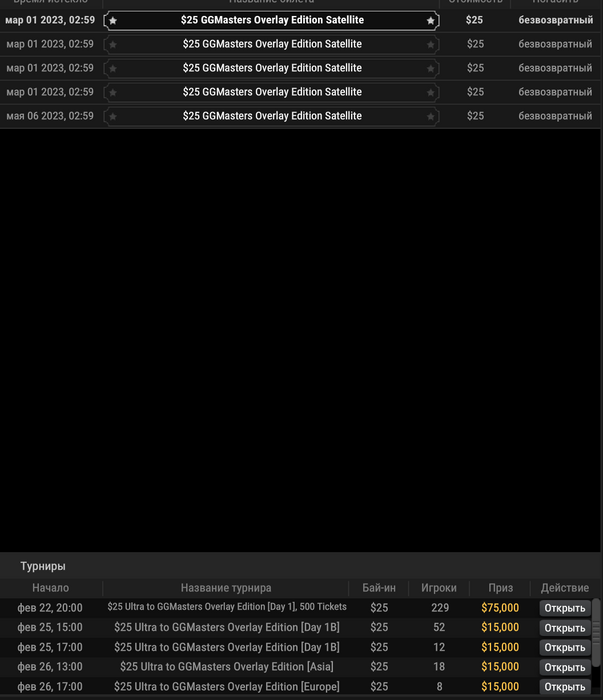Viewport: 603px width, 700px height.
Task: Click the 229 players count
Action: 440,608
